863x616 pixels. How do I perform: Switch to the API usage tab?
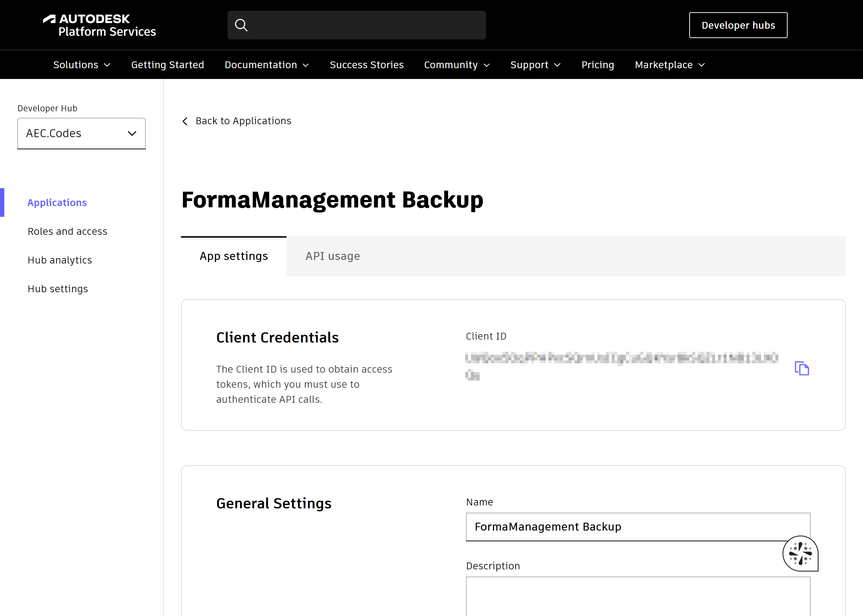333,256
